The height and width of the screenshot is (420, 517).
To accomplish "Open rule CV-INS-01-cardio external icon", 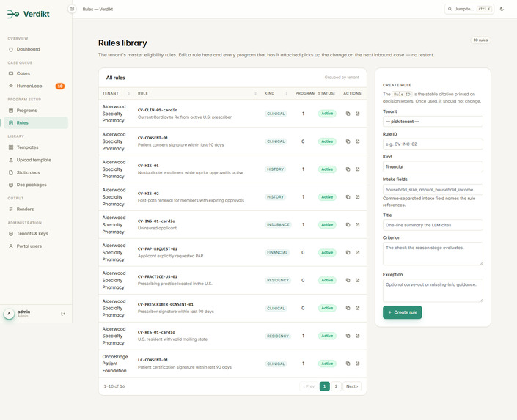I will (357, 225).
